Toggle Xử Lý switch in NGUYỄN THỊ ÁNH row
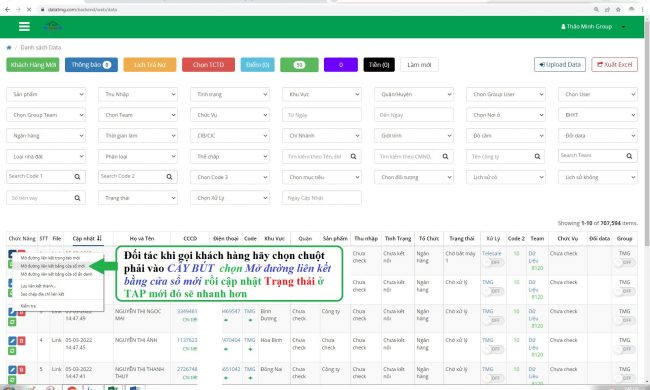The width and height of the screenshot is (650, 390). [x=493, y=349]
